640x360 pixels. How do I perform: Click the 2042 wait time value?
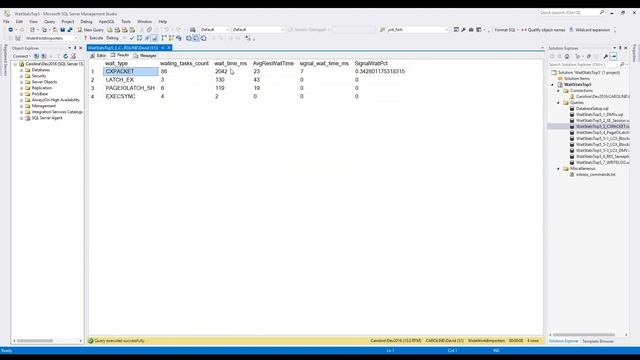[221, 71]
